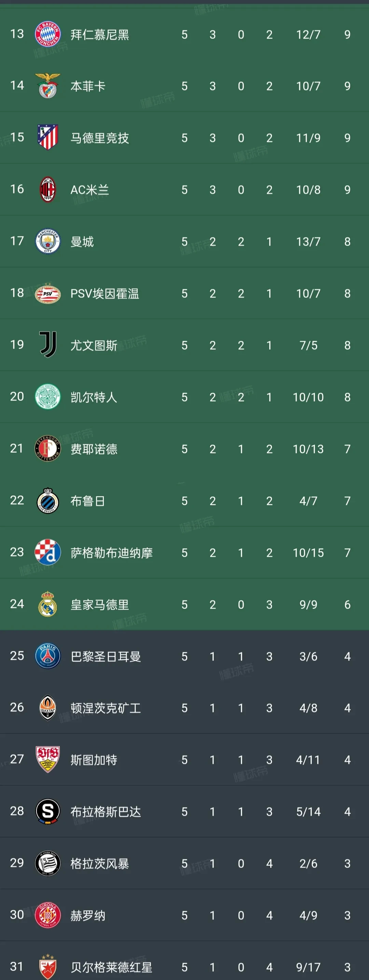Click the 皇家马德里 standings row
Screen dimensions: 369x980
point(184,605)
